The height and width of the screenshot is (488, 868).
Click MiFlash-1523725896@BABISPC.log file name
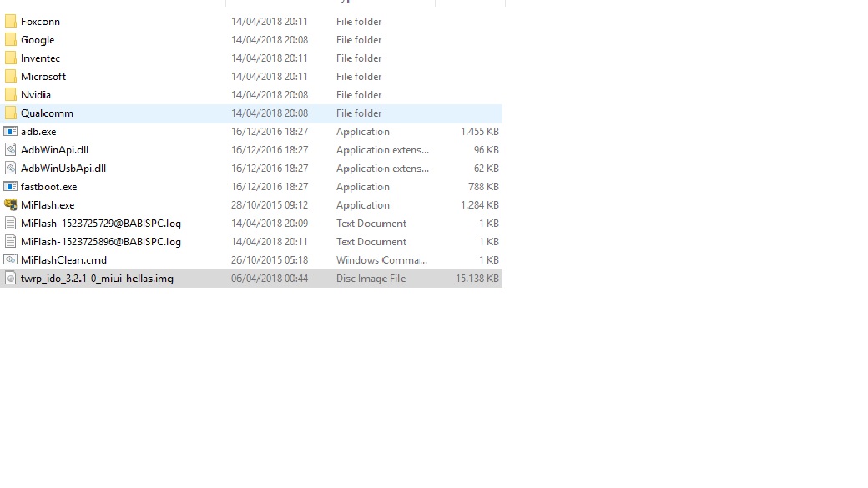click(x=101, y=241)
